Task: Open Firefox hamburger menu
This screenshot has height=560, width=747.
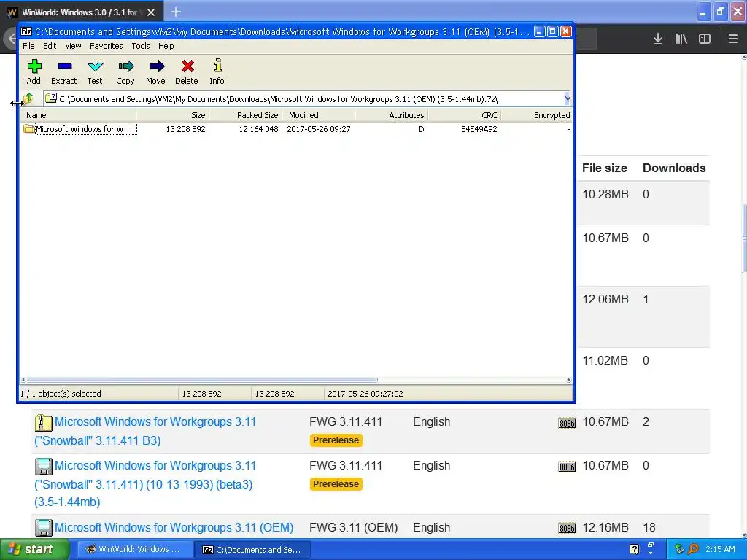Action: 732,39
